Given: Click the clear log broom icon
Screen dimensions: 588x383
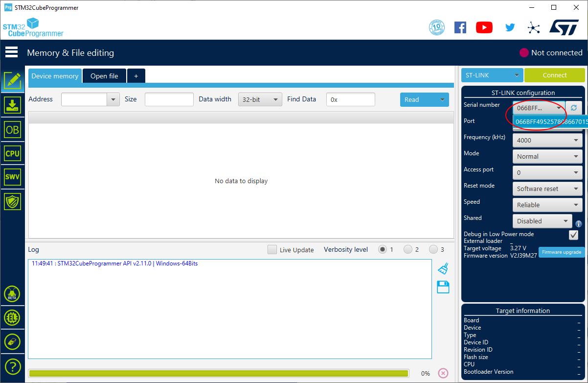Looking at the screenshot, I should [443, 268].
